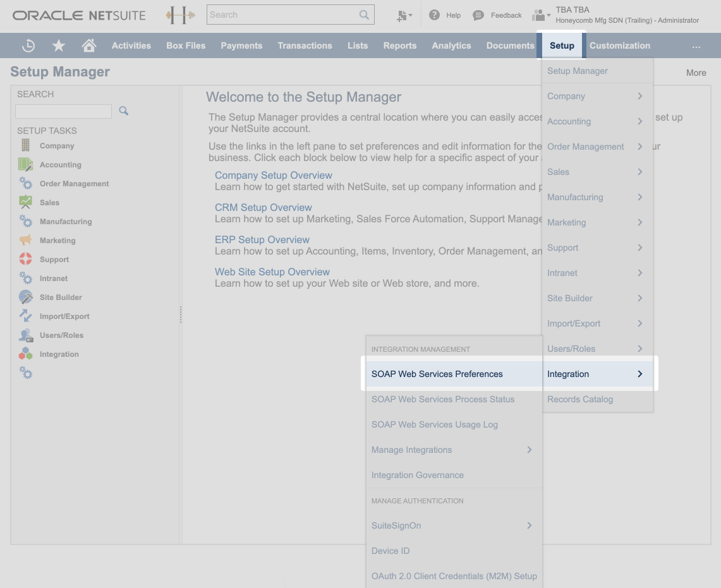Open the Transactions menu
This screenshot has width=721, height=588.
tap(305, 45)
